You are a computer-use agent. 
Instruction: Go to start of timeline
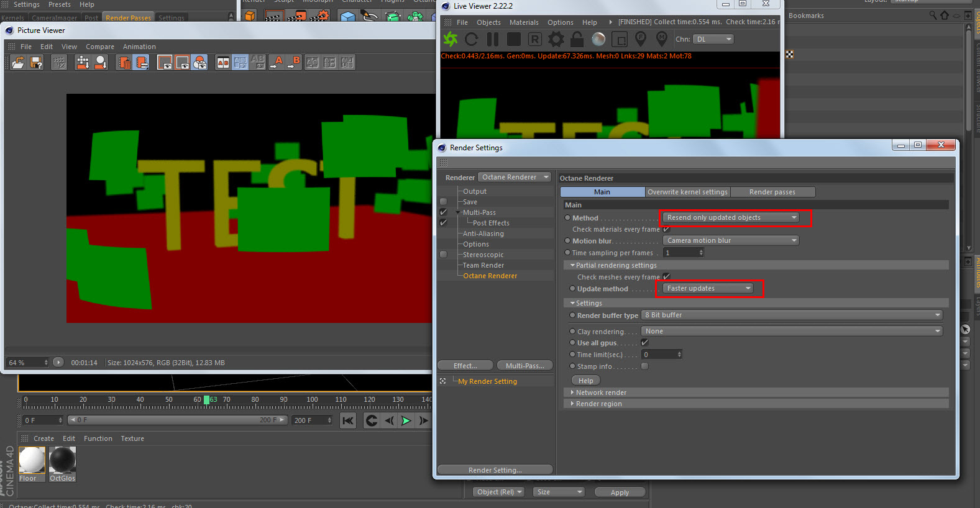348,420
